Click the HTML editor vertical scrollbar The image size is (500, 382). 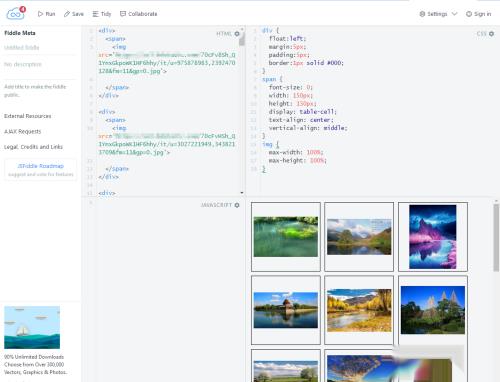(x=242, y=38)
